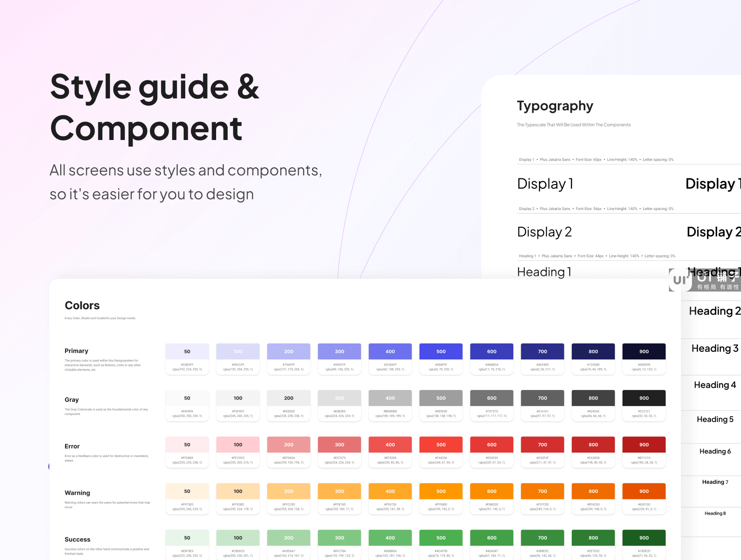Select the Success 500 green swatch

(x=441, y=544)
